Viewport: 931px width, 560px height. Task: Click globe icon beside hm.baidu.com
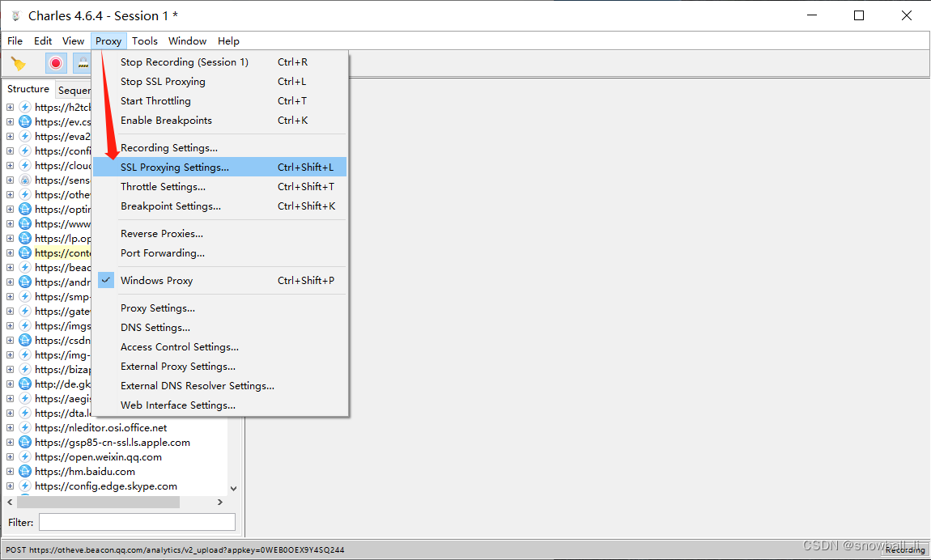point(25,471)
